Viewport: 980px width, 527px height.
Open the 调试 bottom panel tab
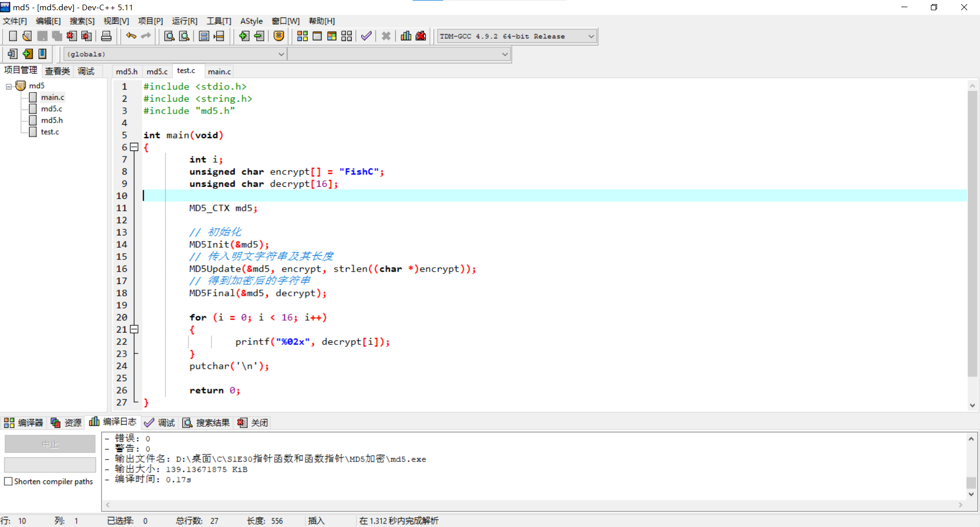[159, 423]
